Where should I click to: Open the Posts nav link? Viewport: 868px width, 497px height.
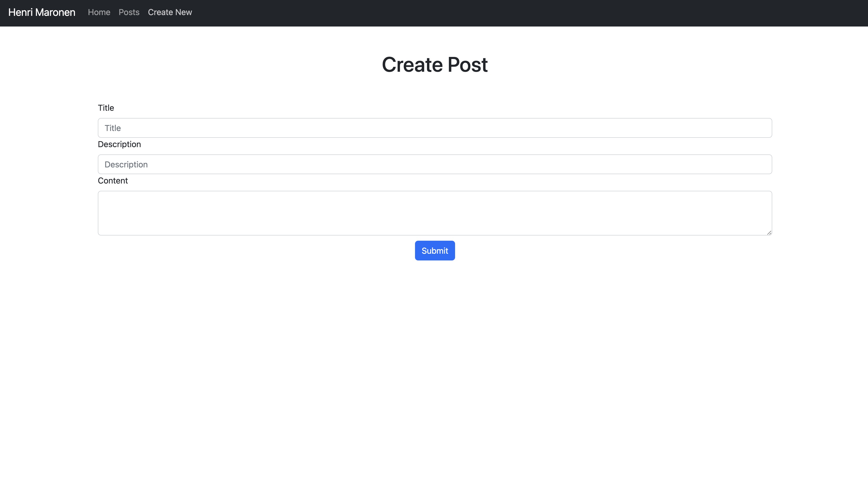(x=129, y=12)
